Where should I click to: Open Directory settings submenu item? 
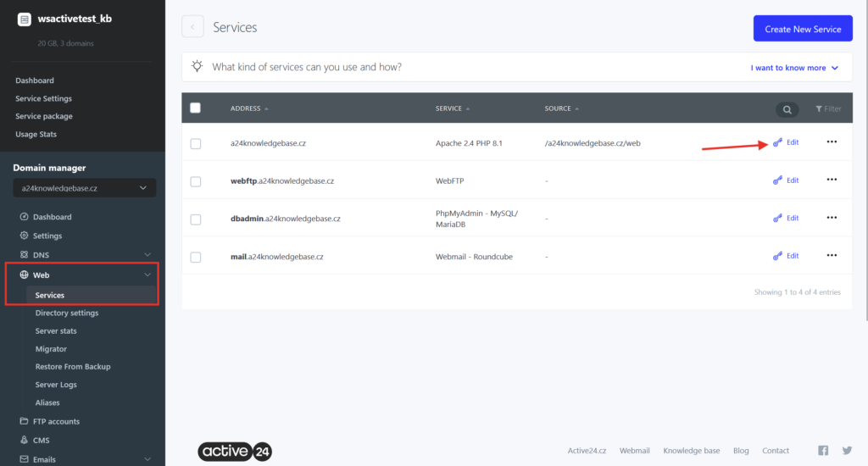67,313
